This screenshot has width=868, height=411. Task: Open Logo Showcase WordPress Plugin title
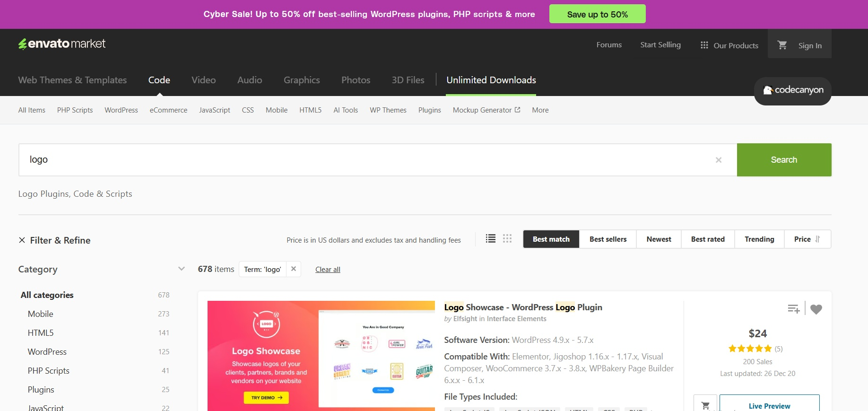[523, 307]
